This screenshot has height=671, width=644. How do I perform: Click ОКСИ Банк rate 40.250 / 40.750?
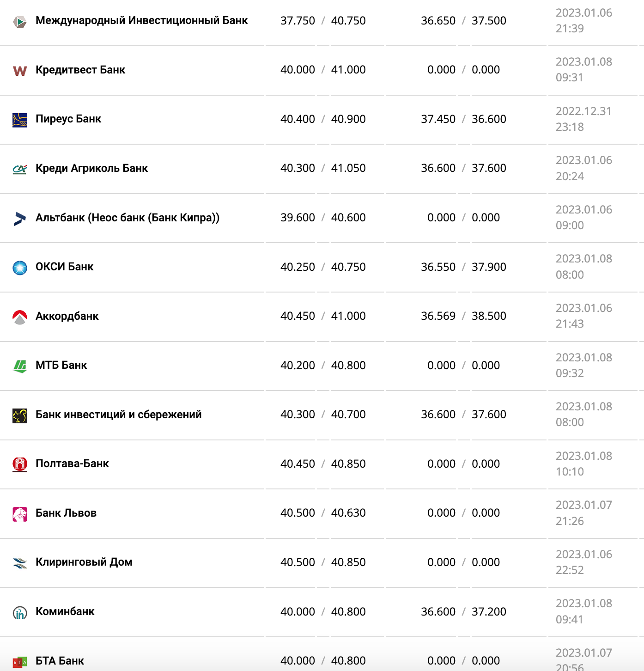tap(323, 267)
